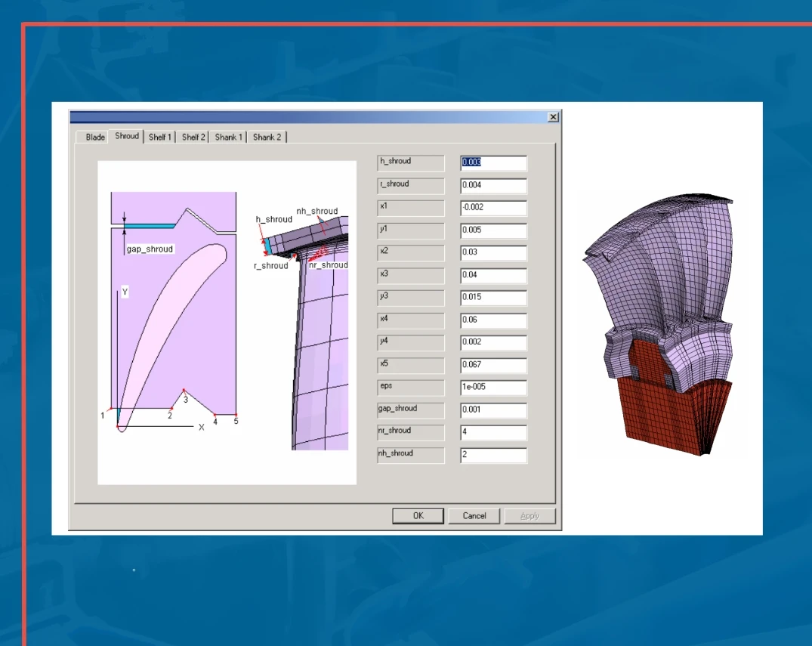Viewport: 812px width, 646px height.
Task: Close the dialog with the X button
Action: tap(553, 117)
